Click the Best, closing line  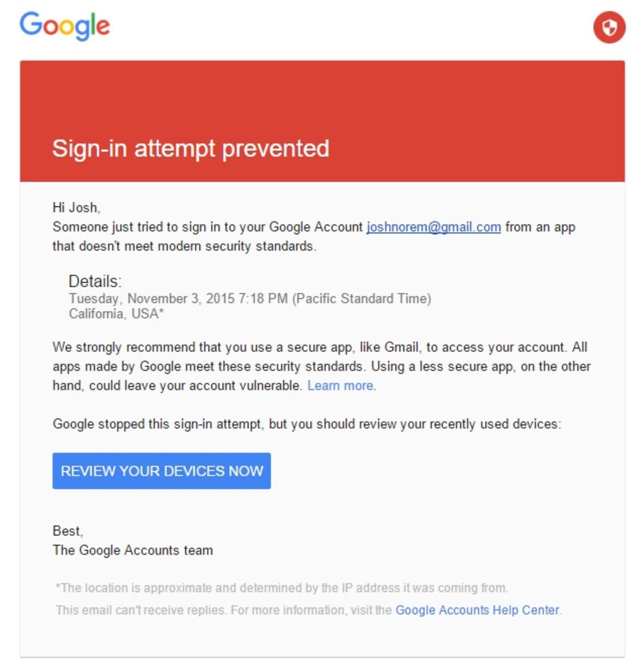pyautogui.click(x=68, y=531)
